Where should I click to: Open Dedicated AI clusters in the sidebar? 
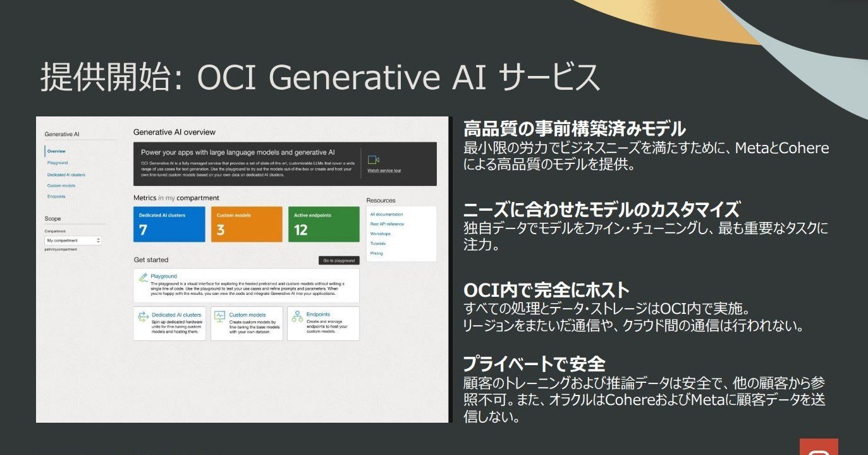pyautogui.click(x=66, y=174)
